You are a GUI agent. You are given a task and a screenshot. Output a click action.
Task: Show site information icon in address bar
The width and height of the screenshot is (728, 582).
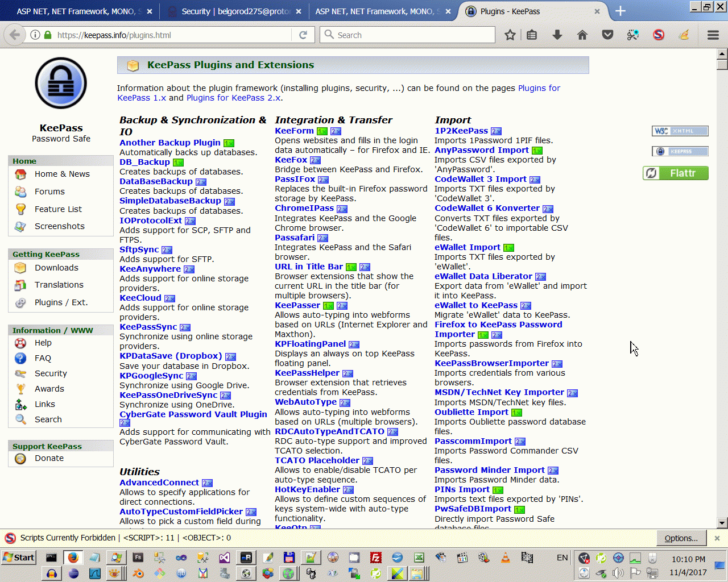[x=35, y=35]
